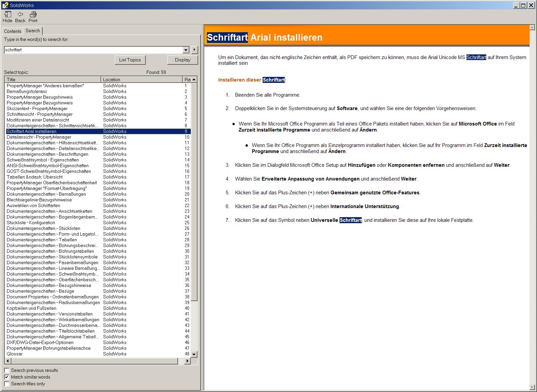Select topic Bemaßungstoleranz
The width and height of the screenshot is (537, 392).
click(x=98, y=91)
